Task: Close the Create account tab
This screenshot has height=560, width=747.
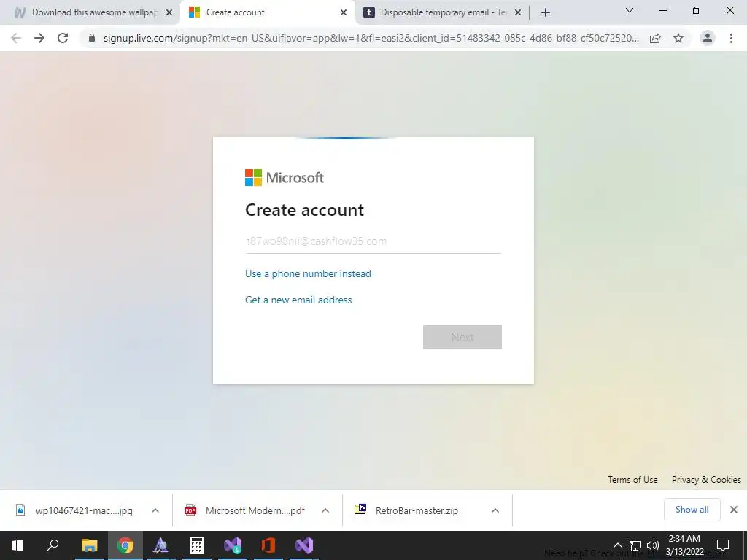Action: [344, 12]
